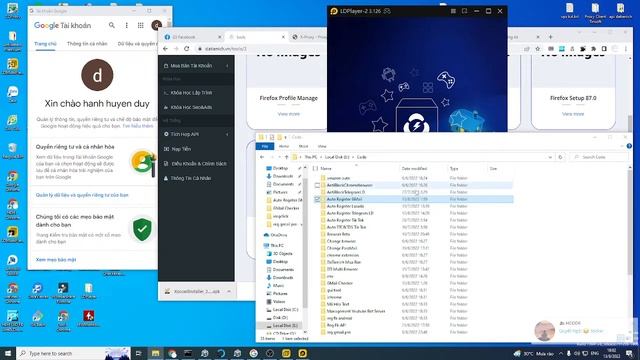Switch to Thông tin cá nhân tab

tap(87, 44)
